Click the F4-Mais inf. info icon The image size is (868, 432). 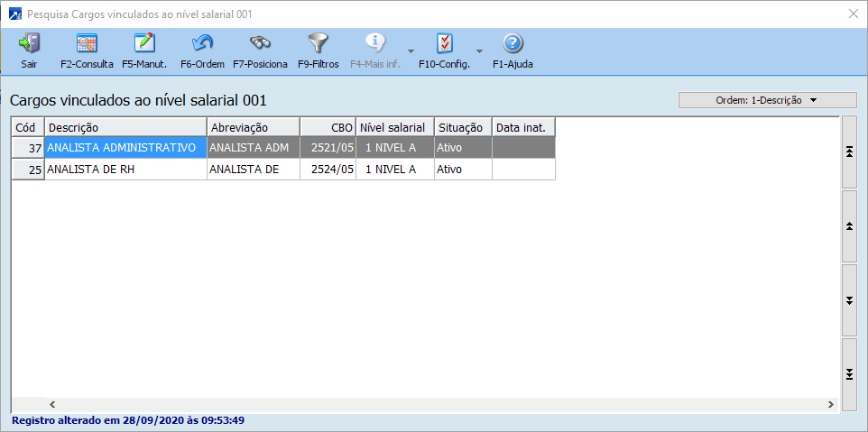point(375,43)
